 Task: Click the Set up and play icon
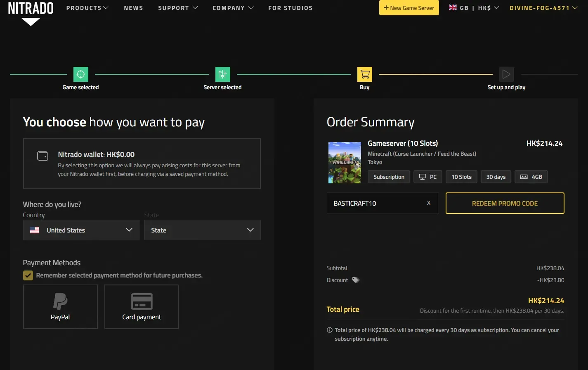pos(506,74)
